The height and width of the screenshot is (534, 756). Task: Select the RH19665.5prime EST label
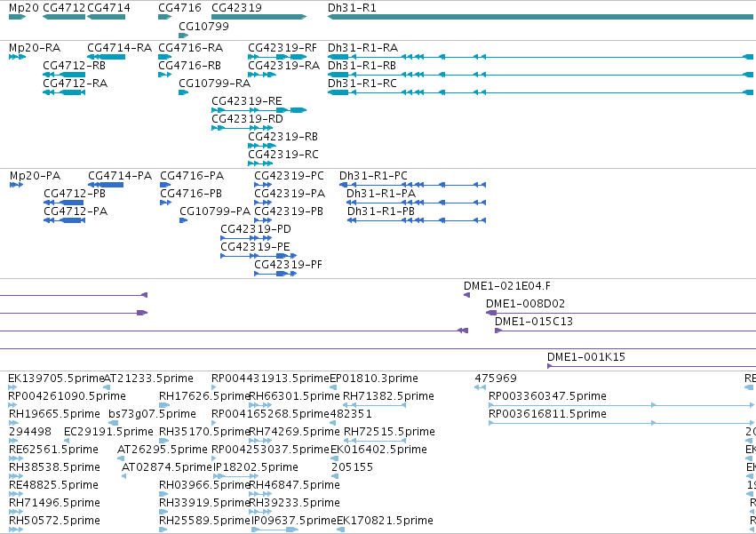[x=54, y=414]
